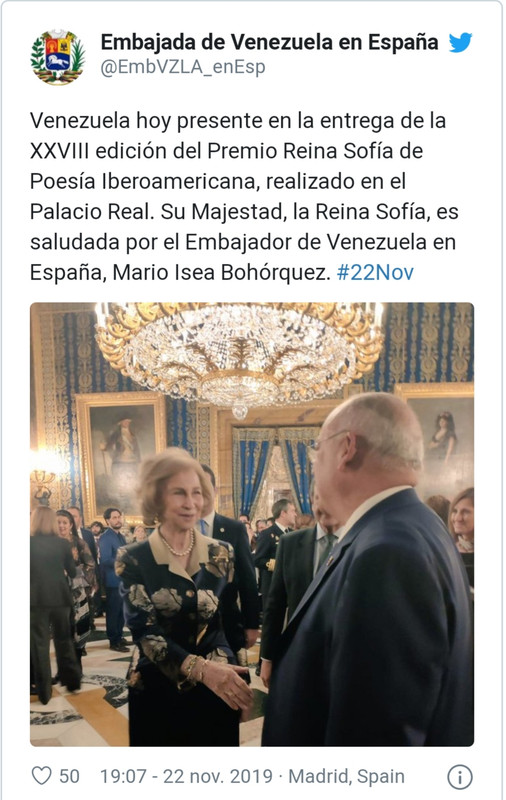The height and width of the screenshot is (800, 506).
Task: Click the crystal chandelier in the photo
Action: 239,354
